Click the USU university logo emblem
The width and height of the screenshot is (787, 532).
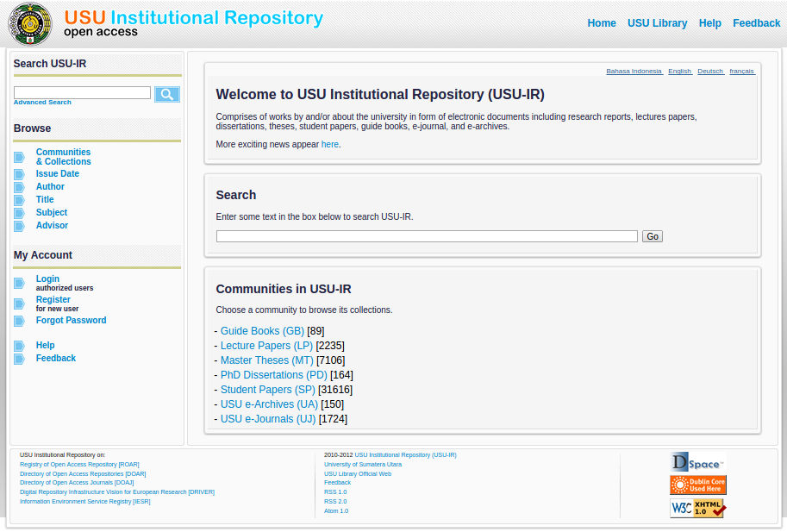pos(31,24)
